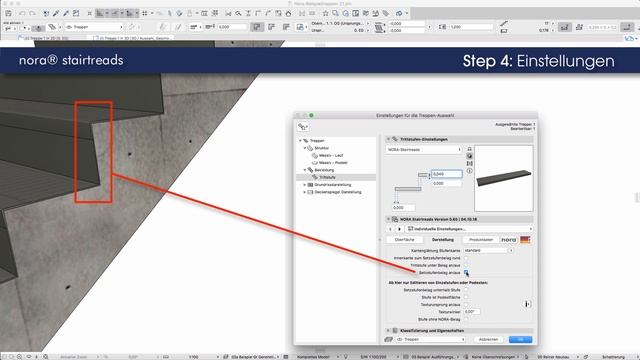Image resolution: width=640 pixels, height=360 pixels.
Task: Go to previous settings page arrow
Action: [390, 229]
